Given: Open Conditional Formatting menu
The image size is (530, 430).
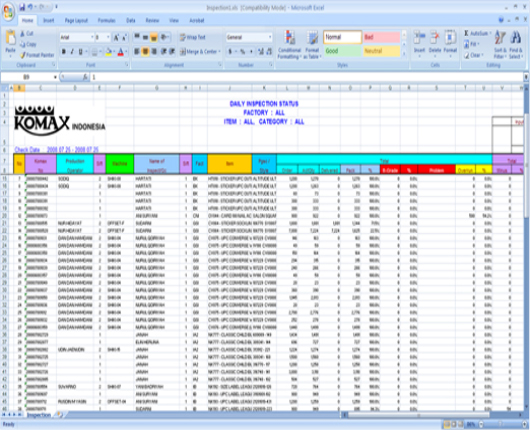Looking at the screenshot, I should click(x=290, y=45).
